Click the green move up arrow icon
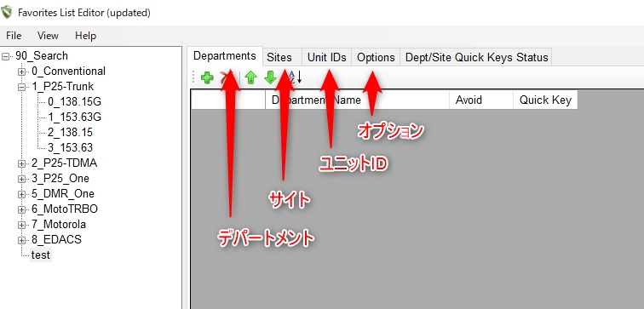Viewport: 644px width, 309px height. 250,77
